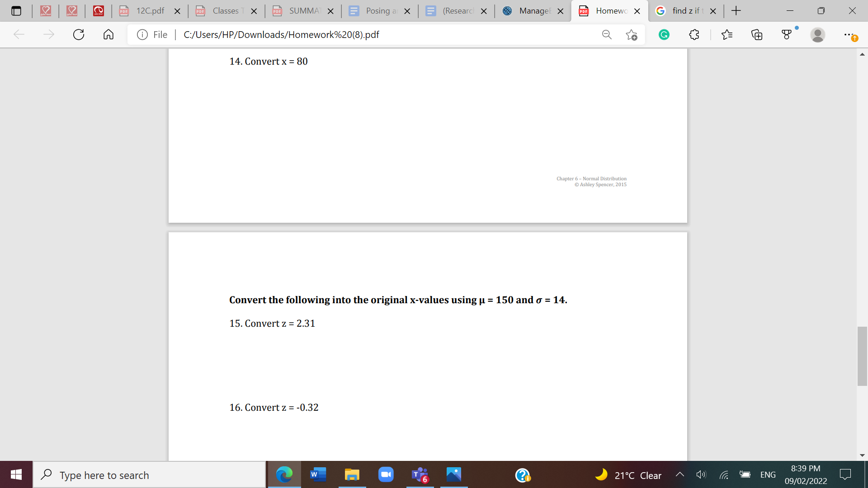Click the vertical tabs icon top left
The height and width of the screenshot is (488, 868).
(16, 11)
